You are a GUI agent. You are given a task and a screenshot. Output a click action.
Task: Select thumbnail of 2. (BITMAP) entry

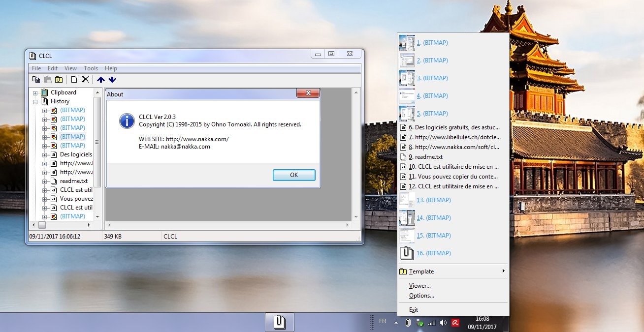pyautogui.click(x=407, y=60)
